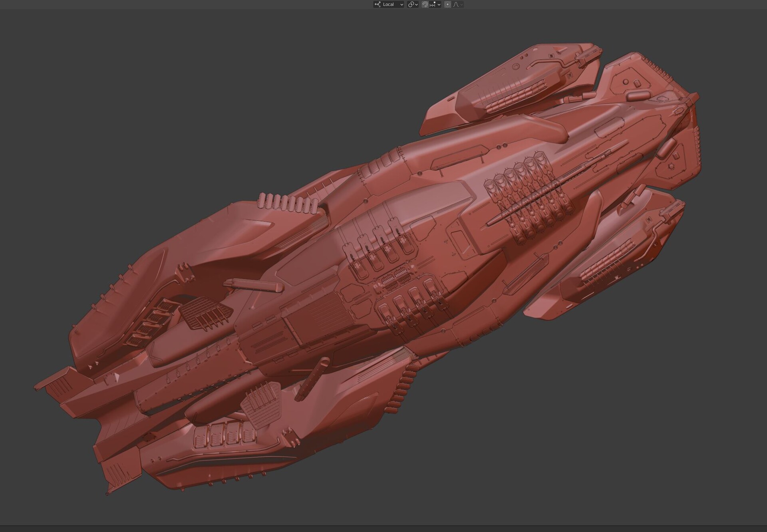Expand the snapping increment options
767x532 pixels.
[439, 4]
